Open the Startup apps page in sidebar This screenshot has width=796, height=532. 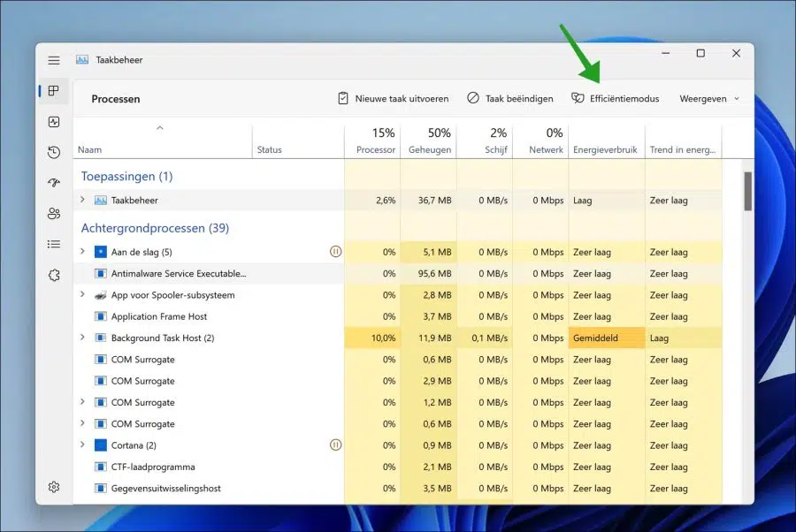[54, 183]
